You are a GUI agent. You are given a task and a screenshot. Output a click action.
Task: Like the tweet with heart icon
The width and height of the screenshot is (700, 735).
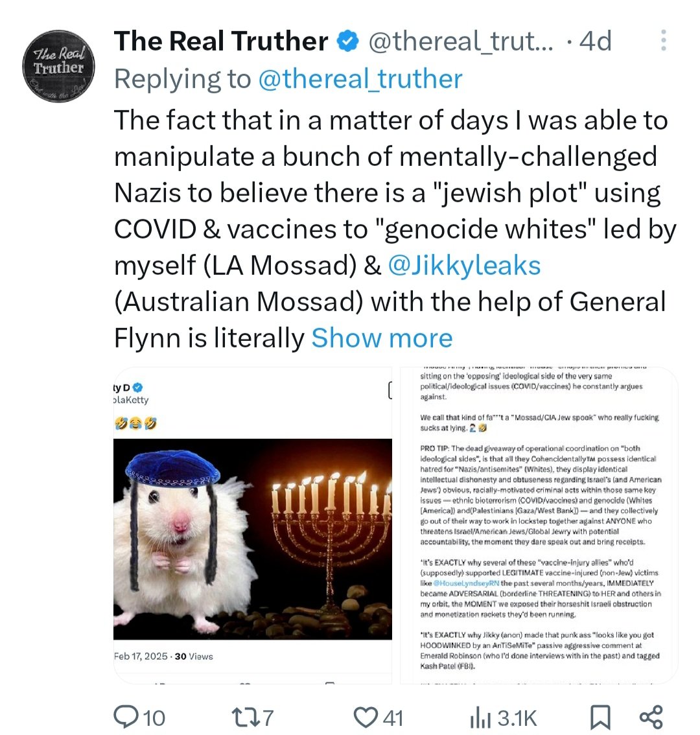[x=379, y=717]
